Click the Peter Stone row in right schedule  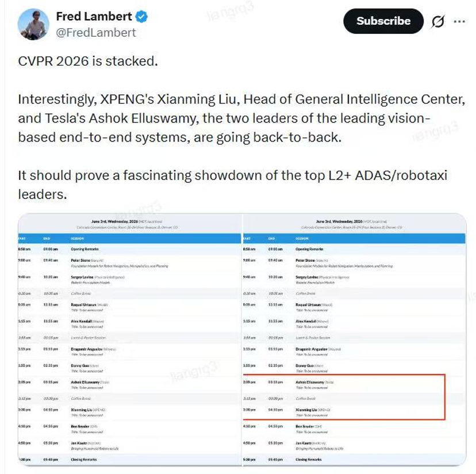(354, 263)
